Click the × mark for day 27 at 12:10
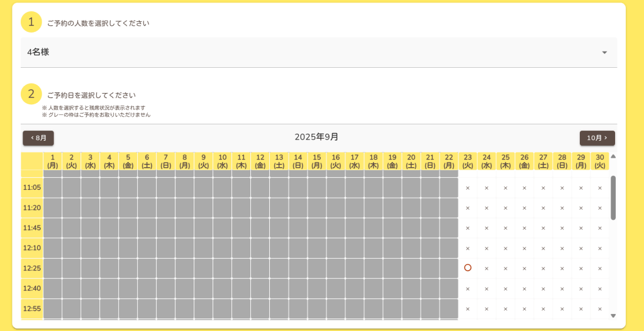This screenshot has width=644, height=331. coord(543,248)
